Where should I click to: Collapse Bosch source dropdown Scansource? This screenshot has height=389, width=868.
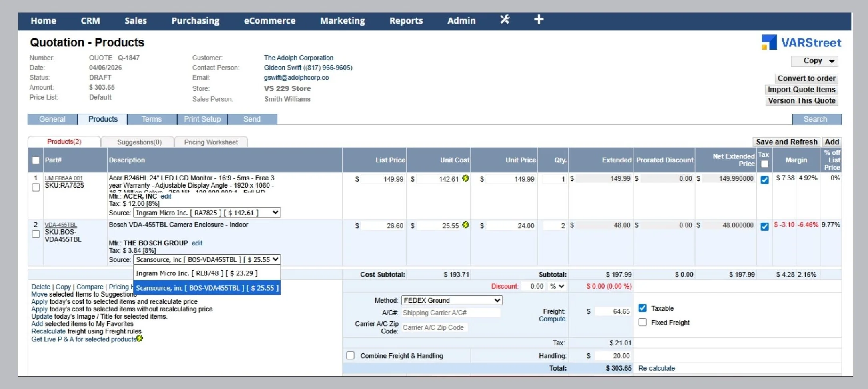[207, 259]
